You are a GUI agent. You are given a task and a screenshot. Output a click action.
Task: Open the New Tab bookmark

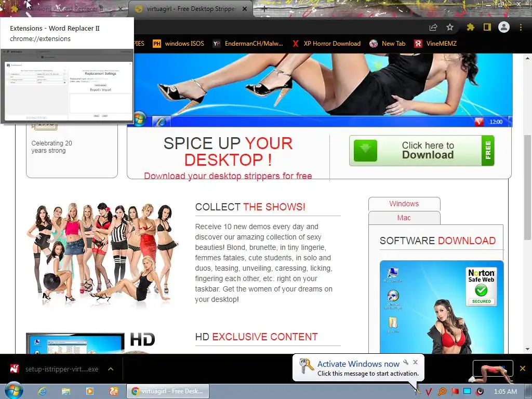coord(388,44)
